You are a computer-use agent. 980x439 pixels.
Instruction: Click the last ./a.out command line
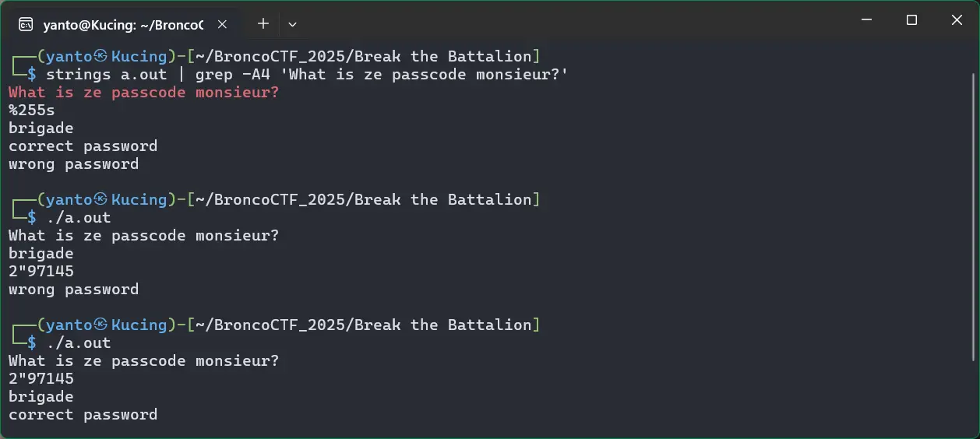pyautogui.click(x=78, y=342)
